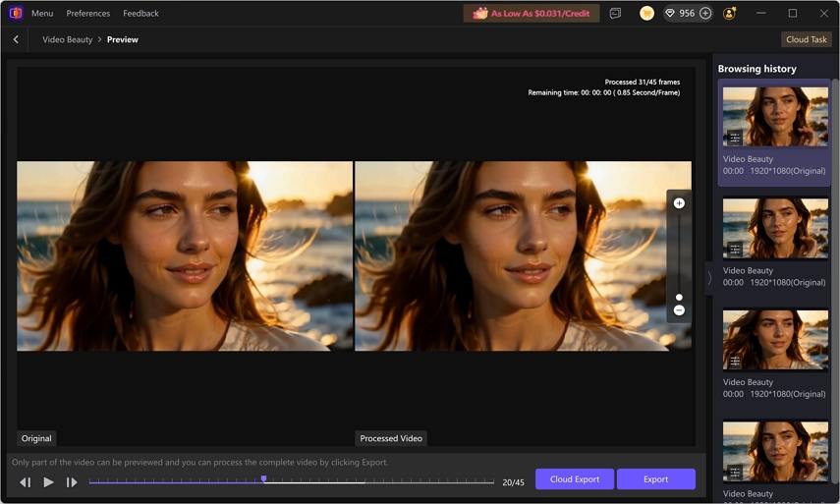Click the Browsing history heading

(x=756, y=69)
